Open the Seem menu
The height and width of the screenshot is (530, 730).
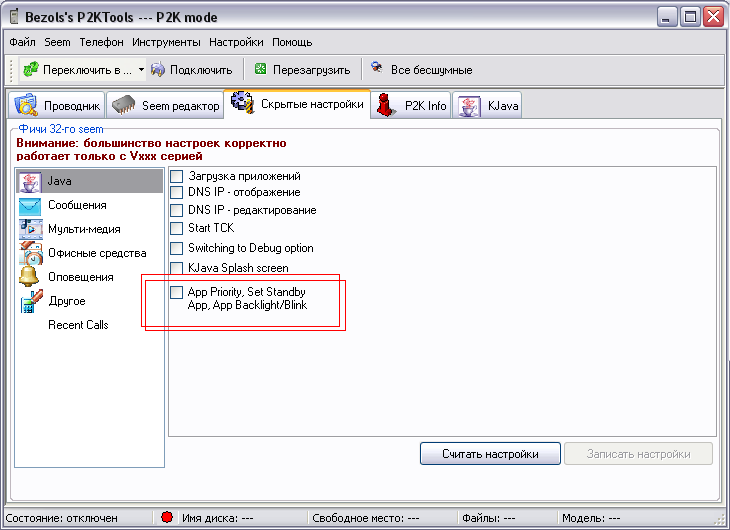(57, 42)
